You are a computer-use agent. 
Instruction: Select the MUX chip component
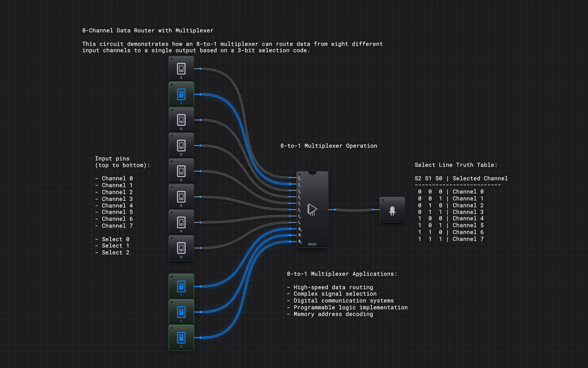point(312,210)
